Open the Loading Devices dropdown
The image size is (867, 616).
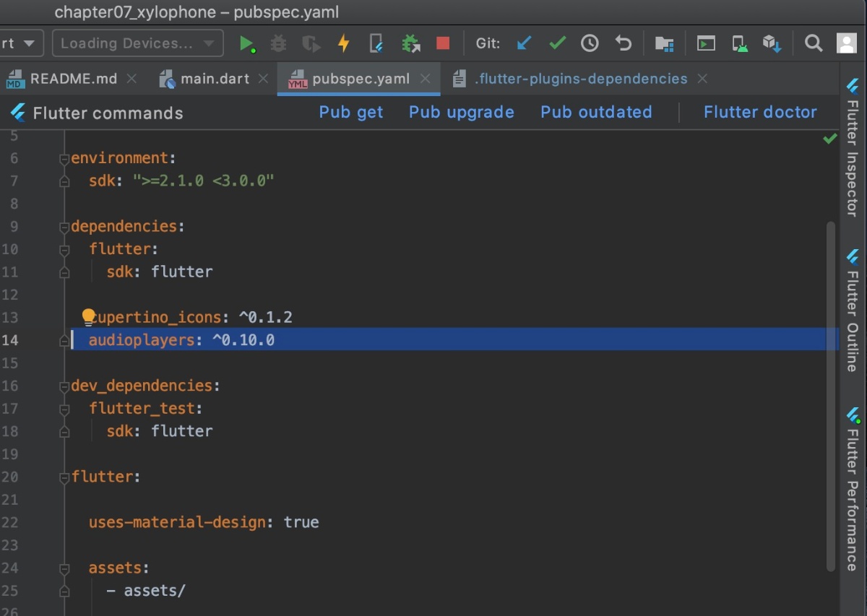pos(137,43)
